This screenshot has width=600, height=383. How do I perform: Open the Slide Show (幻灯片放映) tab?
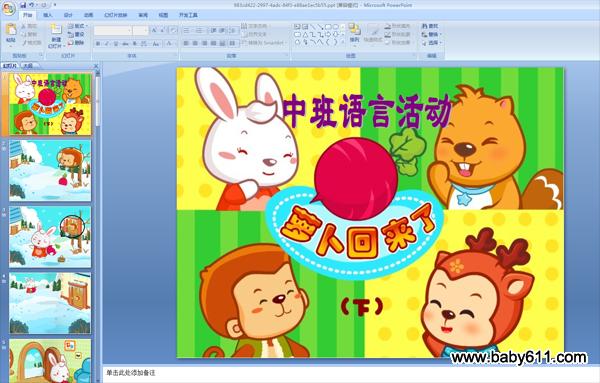[x=116, y=15]
